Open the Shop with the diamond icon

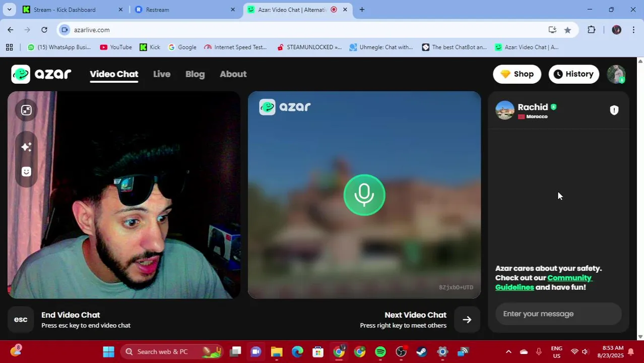coord(517,74)
